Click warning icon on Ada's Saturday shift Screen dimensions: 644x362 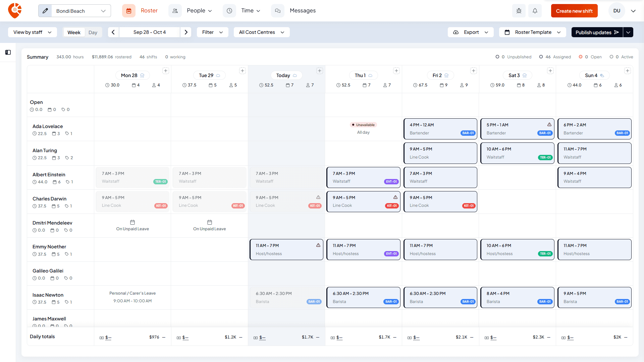coord(549,125)
